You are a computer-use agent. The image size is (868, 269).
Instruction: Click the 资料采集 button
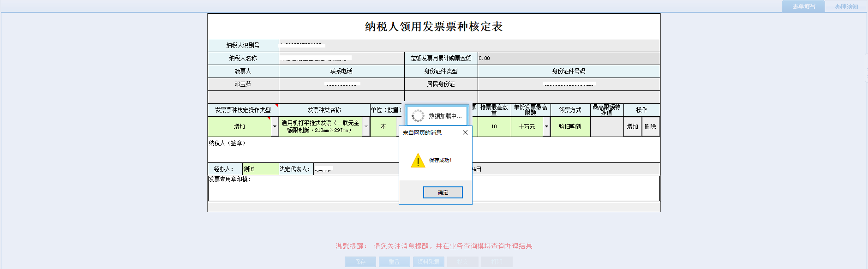(428, 262)
